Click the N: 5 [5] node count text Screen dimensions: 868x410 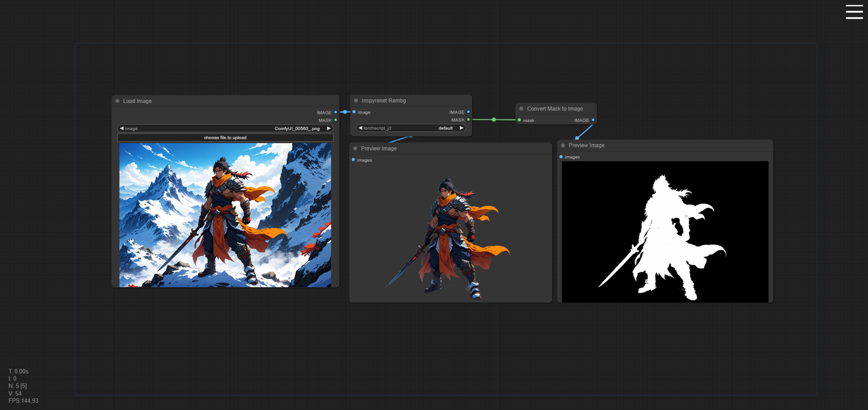point(17,386)
